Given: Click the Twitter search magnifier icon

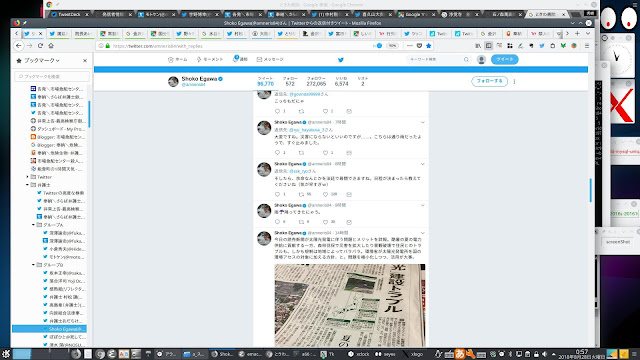Looking at the screenshot, I should [466, 60].
